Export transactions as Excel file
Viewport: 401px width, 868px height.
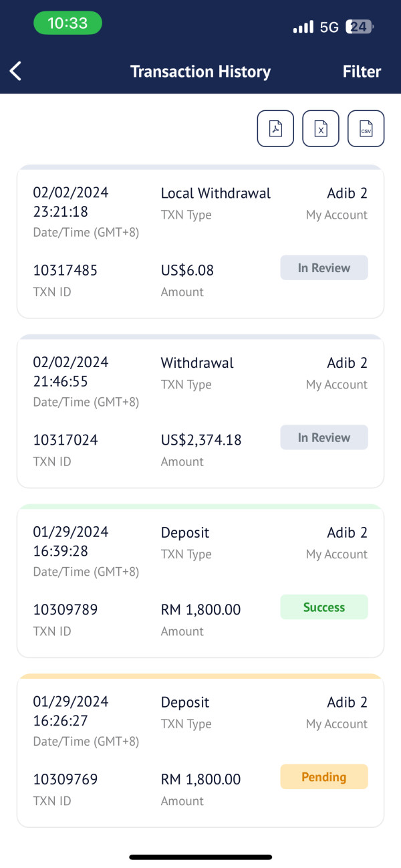[x=321, y=128]
